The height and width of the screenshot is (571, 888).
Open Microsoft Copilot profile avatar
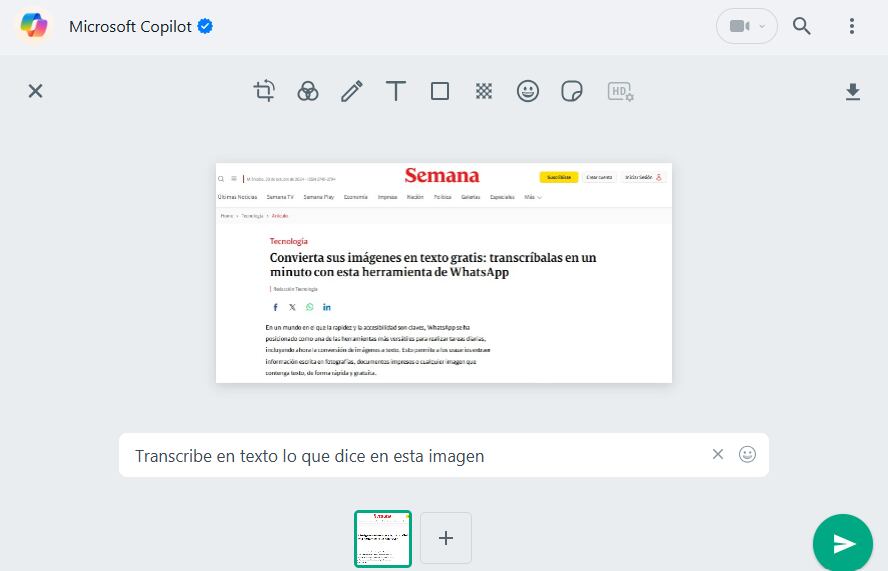pos(34,26)
